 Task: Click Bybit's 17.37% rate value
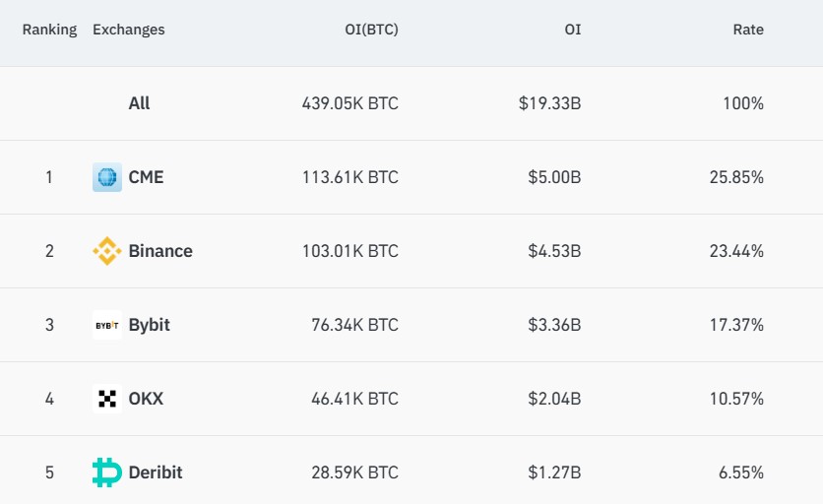736,325
